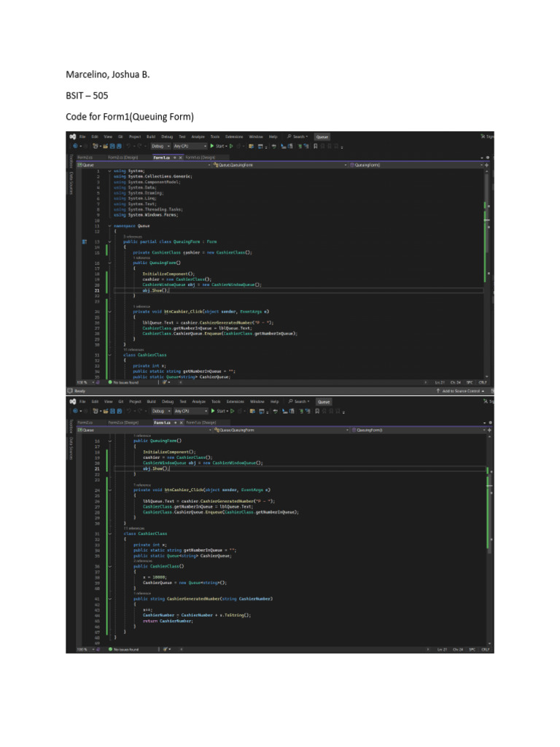
Task: Collapse the namespace Queue code block
Action: click(x=109, y=226)
